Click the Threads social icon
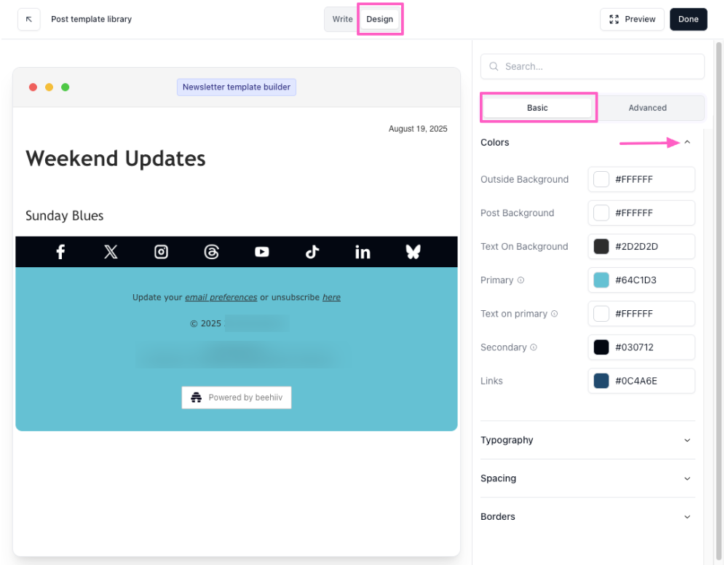Screen dimensions: 728x565 coord(212,252)
